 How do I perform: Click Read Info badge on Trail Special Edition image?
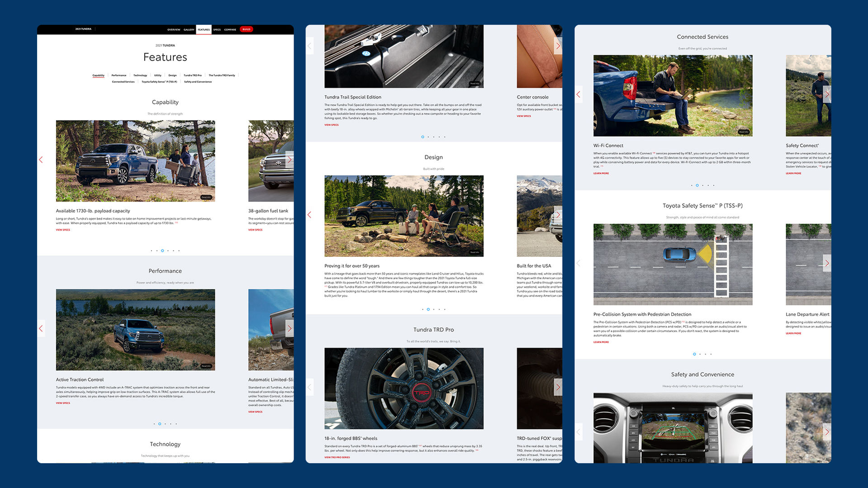point(474,84)
